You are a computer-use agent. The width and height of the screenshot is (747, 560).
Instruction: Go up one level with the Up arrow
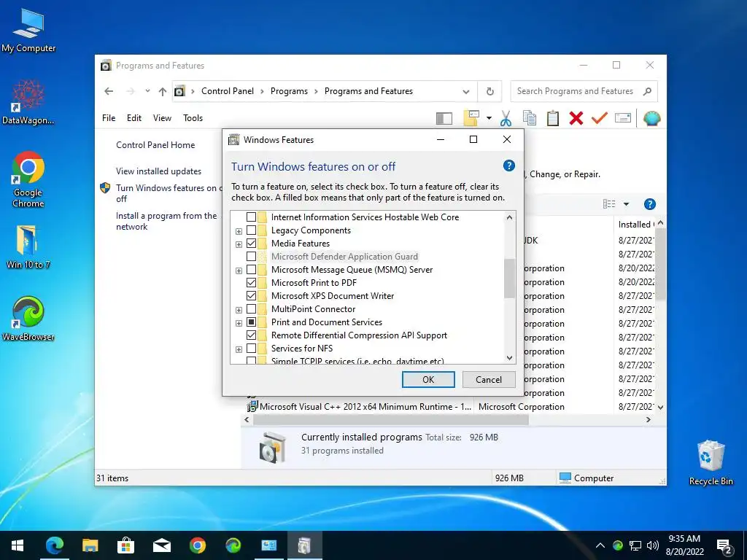[163, 91]
